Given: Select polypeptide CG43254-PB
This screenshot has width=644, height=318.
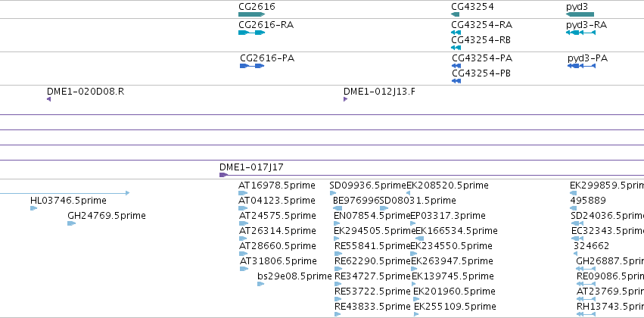Looking at the screenshot, I should click(481, 73).
